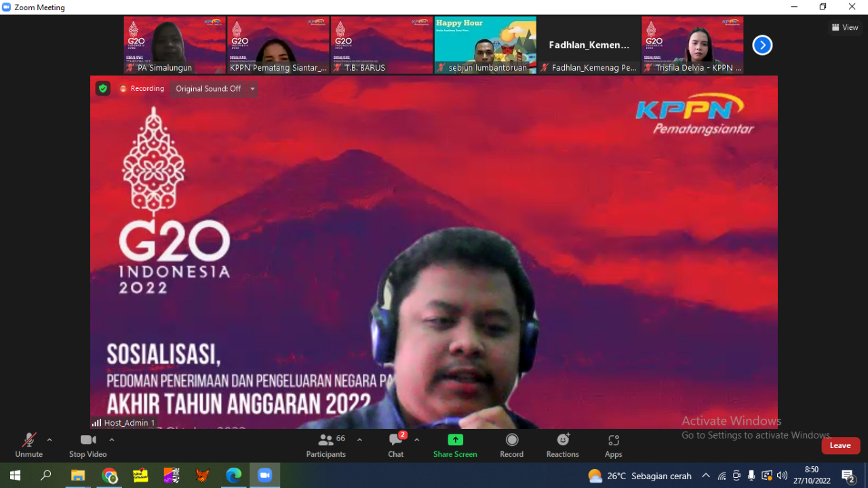
Task: Click the green encryption shield icon
Action: point(103,88)
